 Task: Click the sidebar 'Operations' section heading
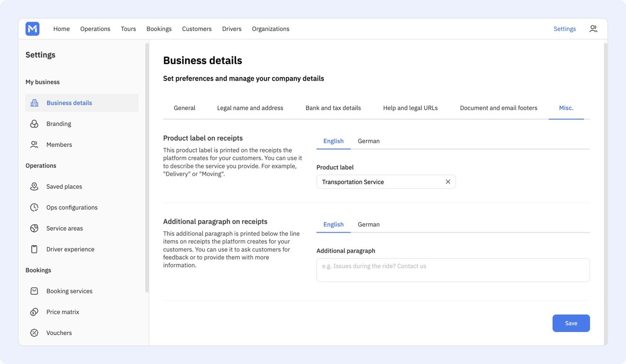pyautogui.click(x=41, y=165)
